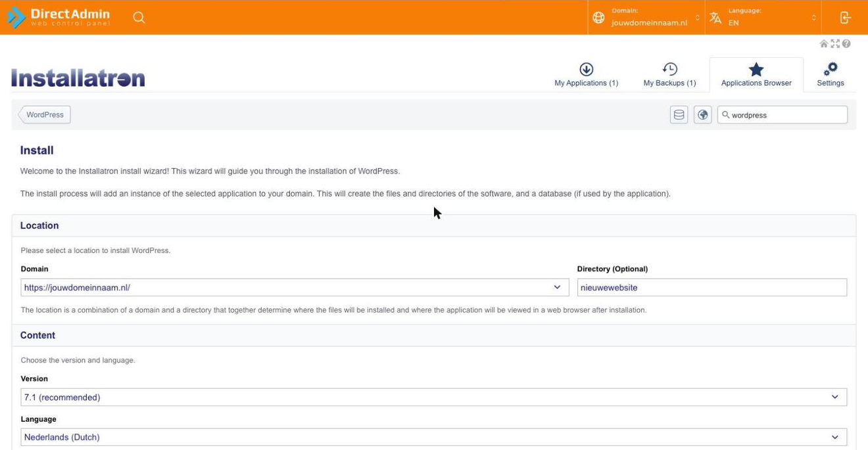The image size is (868, 450).
Task: Open the Language dropdown Nederlands (Dutch)
Action: pos(433,438)
